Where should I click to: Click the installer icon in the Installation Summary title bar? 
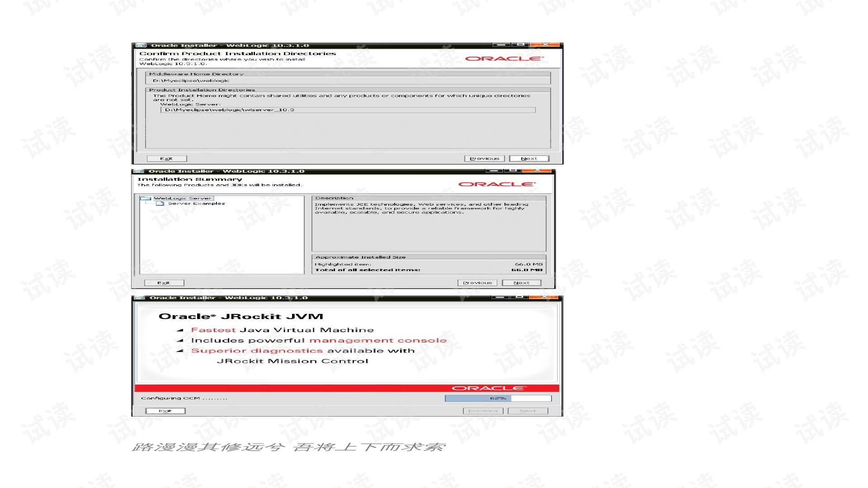[x=139, y=171]
